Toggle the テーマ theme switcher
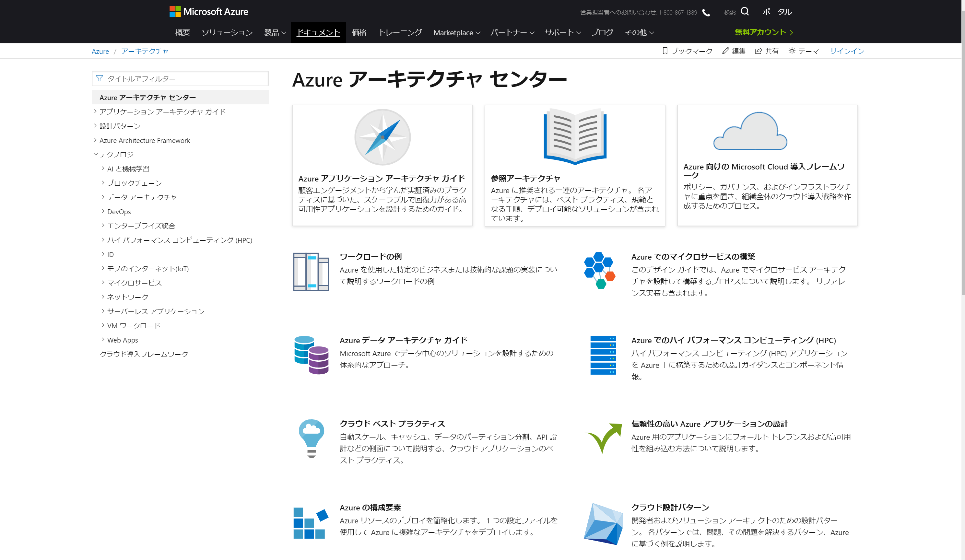965x560 pixels. [792, 51]
